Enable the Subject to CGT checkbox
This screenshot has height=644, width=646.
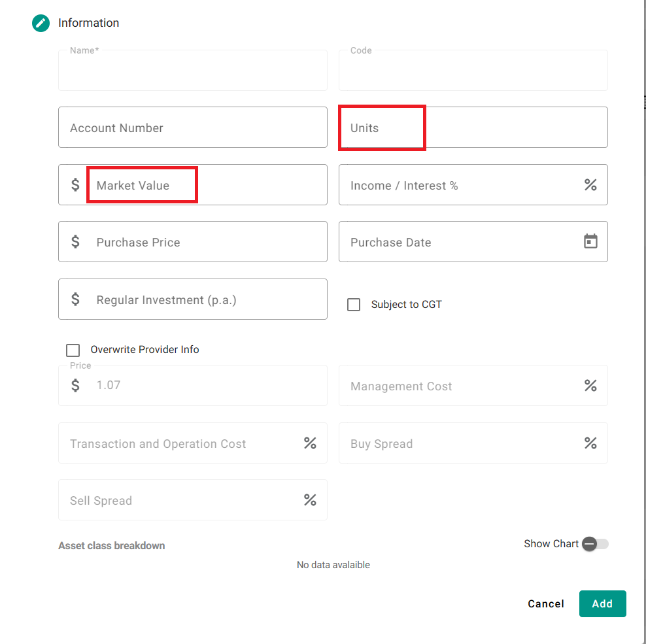[354, 305]
